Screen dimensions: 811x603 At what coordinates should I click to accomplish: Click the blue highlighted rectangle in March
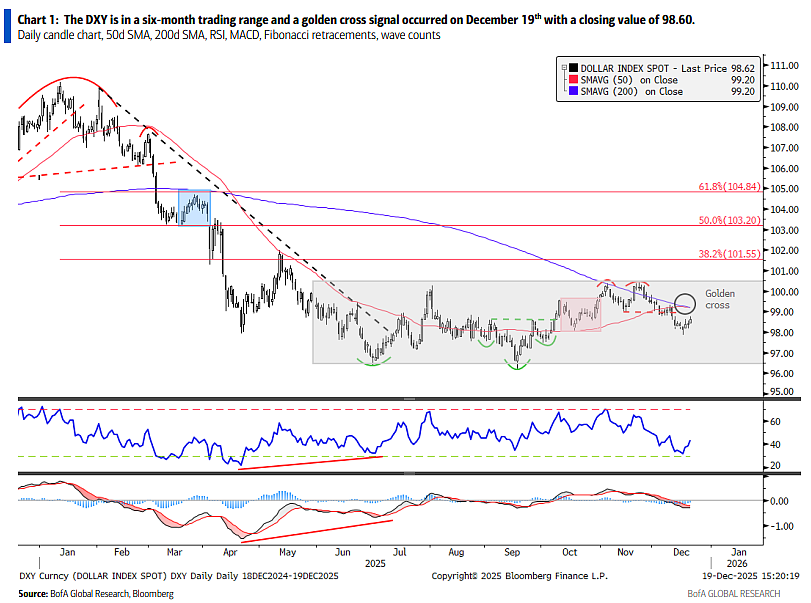click(194, 208)
